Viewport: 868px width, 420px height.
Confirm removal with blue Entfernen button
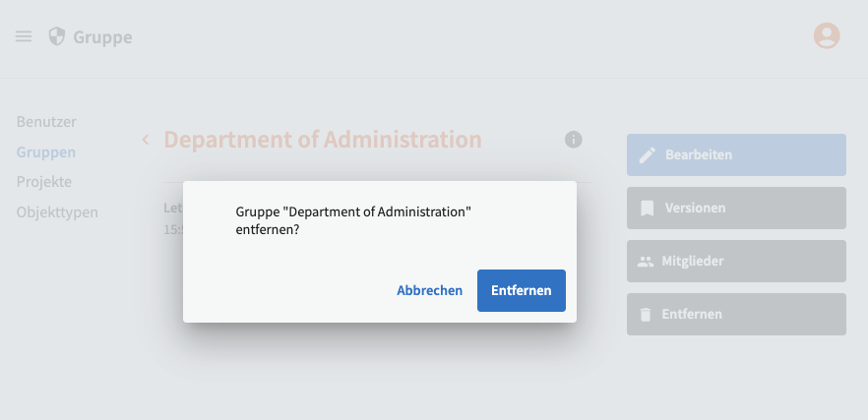tap(522, 290)
